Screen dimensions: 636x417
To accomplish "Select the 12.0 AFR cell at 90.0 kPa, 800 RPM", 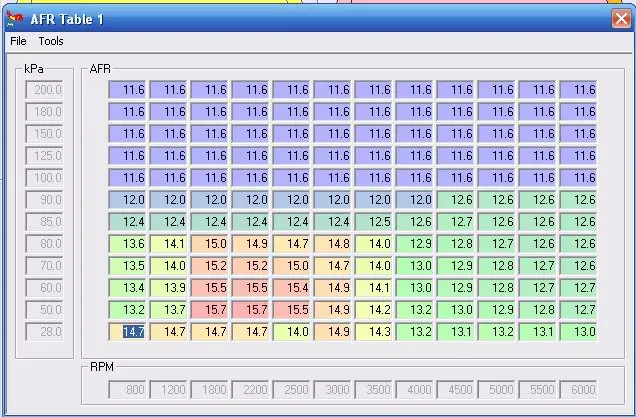I will 128,200.
